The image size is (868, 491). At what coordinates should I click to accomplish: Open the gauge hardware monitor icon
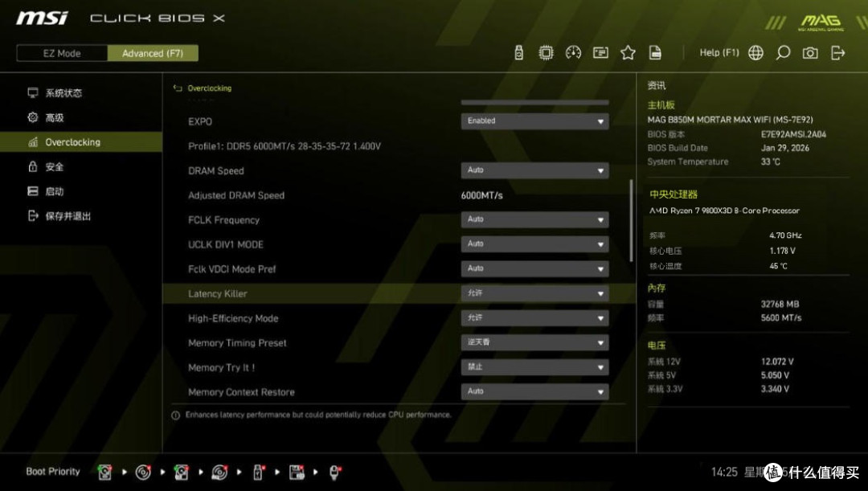coord(573,52)
